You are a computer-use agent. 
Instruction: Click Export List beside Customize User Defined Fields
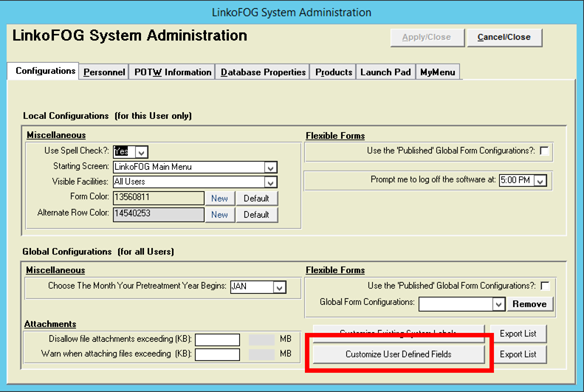pos(518,354)
